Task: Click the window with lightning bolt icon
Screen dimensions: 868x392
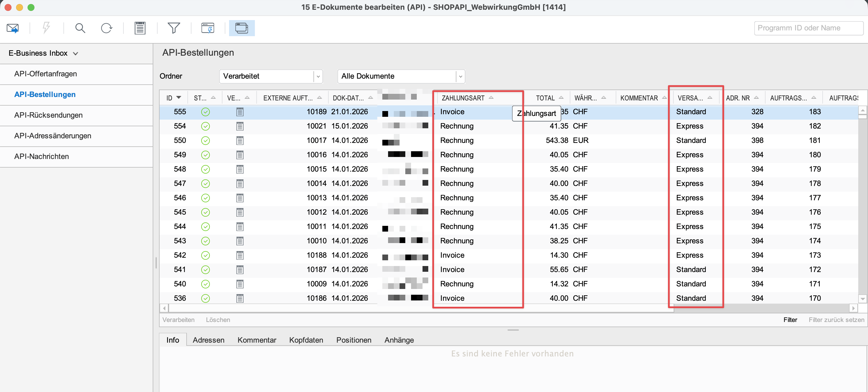Action: point(208,28)
